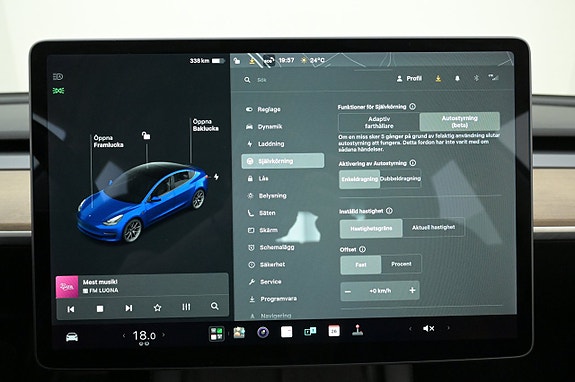Screen dimensions: 575x382
Task: Tap the charge port lightning icon
Action: click(x=216, y=177)
